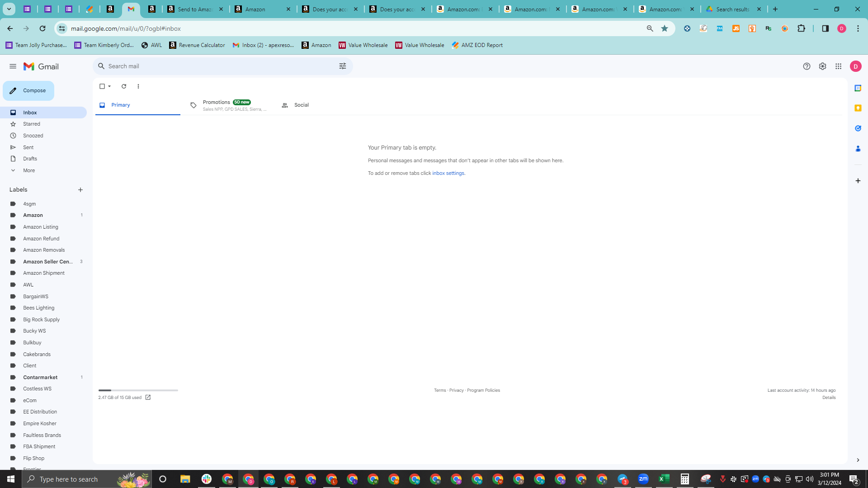Click the Compose button
The width and height of the screenshot is (868, 488).
[28, 91]
